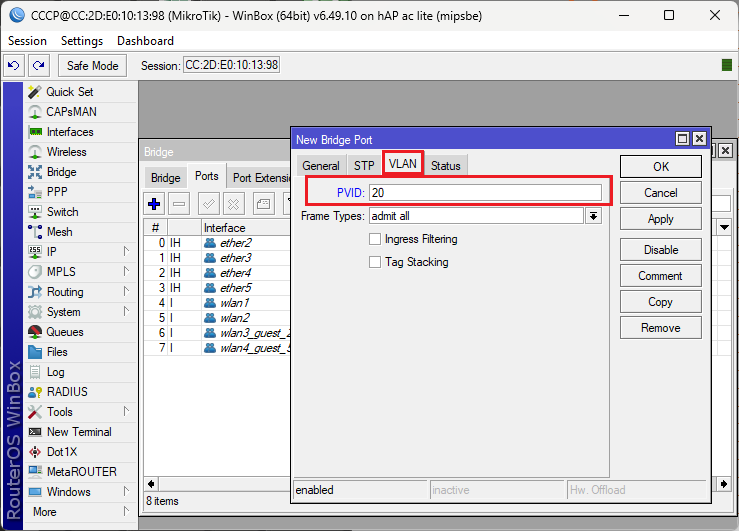Expand the Tools submenu
This screenshot has width=739, height=531.
pyautogui.click(x=126, y=411)
